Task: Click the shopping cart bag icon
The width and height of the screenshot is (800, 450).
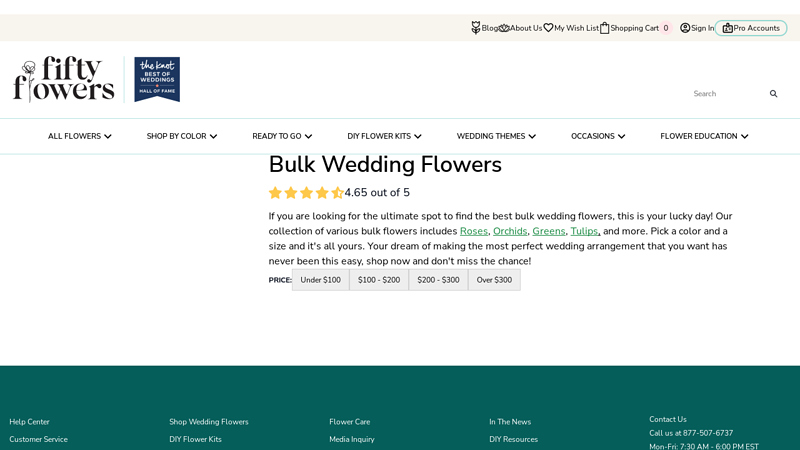Action: tap(605, 28)
